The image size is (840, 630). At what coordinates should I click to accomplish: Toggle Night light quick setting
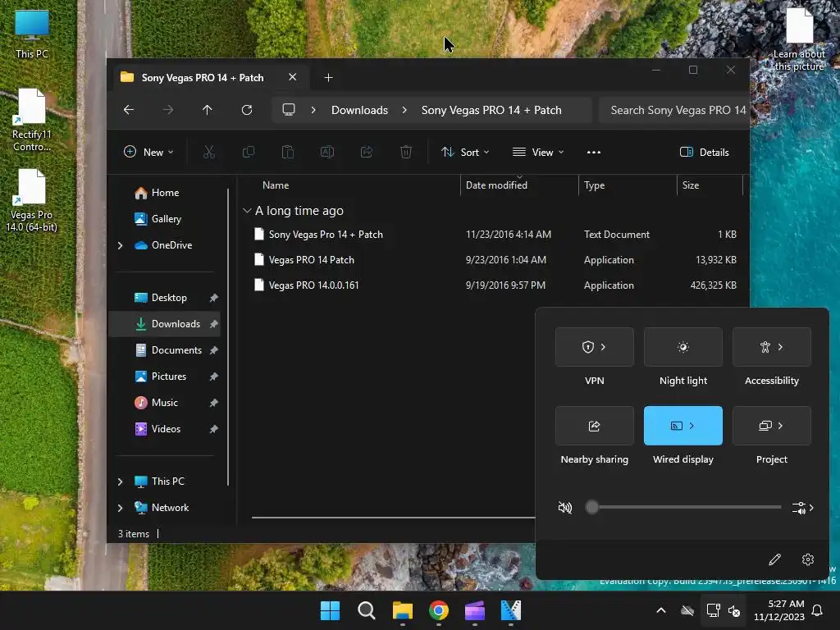point(683,347)
